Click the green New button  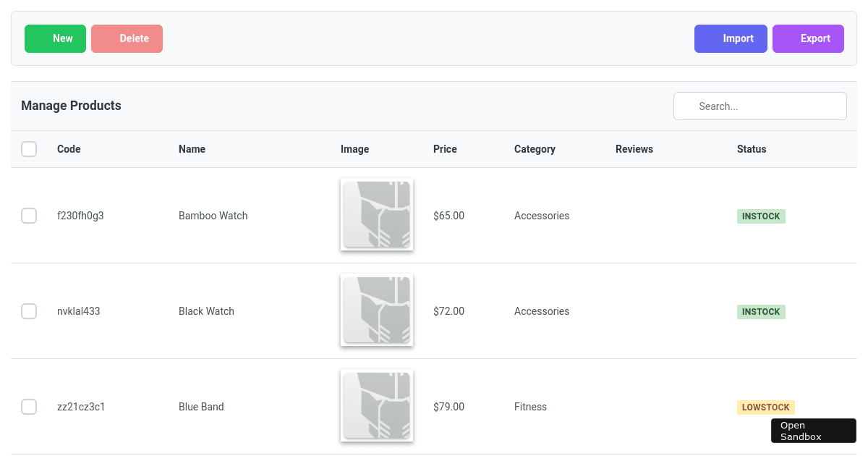tap(55, 39)
